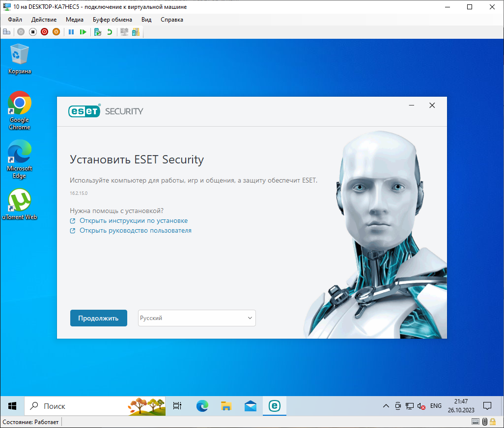Close the ESET Security installer
504x428 pixels.
tap(432, 106)
